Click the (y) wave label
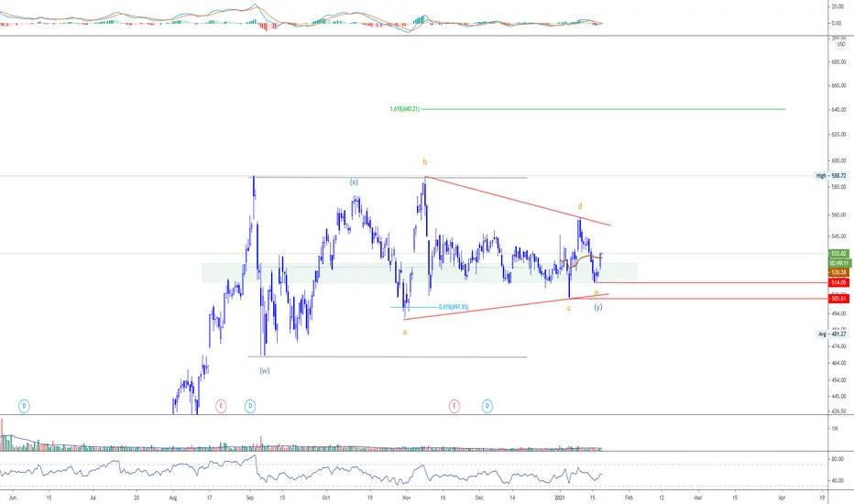 click(x=598, y=307)
